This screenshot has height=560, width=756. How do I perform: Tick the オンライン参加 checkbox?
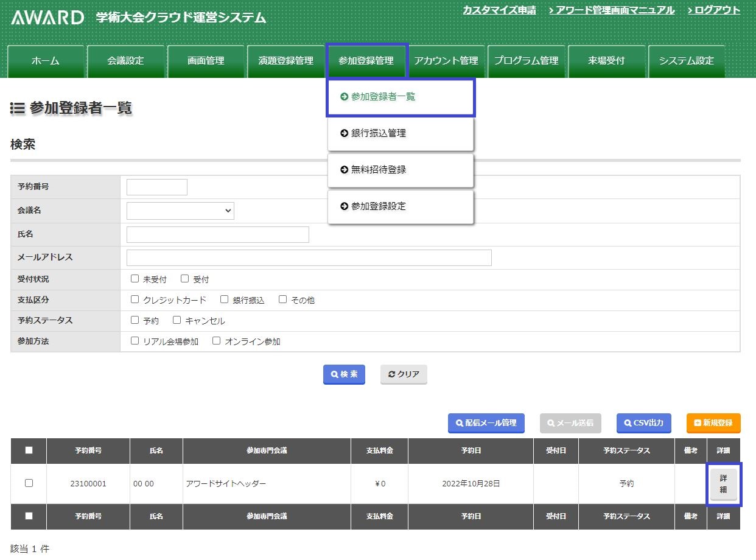[x=216, y=341]
